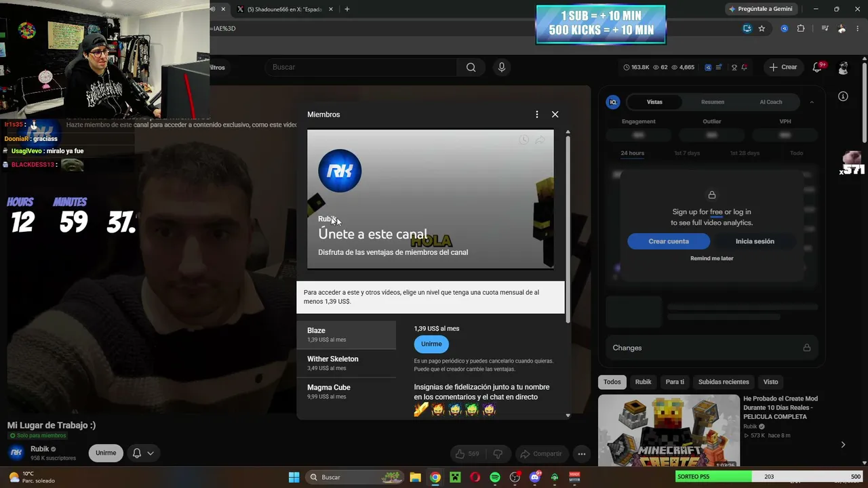This screenshot has width=868, height=488.
Task: Open the notification bell dropdown beside Unirme
Action: (143, 453)
